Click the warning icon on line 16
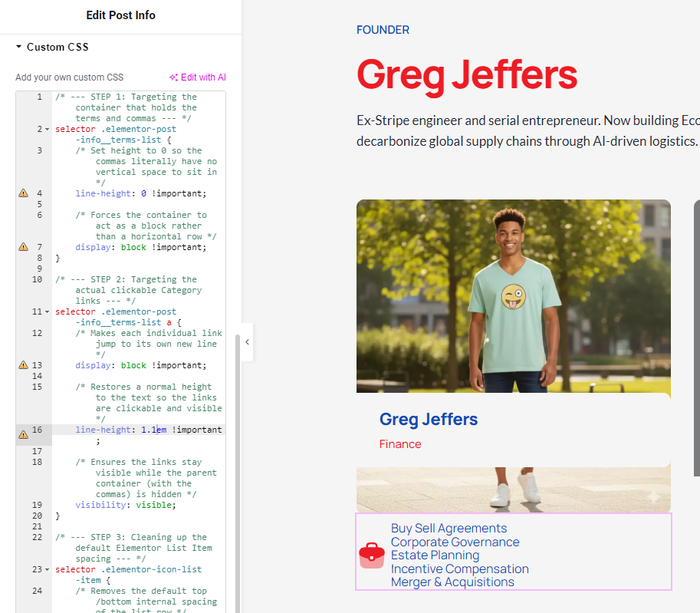Viewport: 700px width, 613px height. click(23, 434)
